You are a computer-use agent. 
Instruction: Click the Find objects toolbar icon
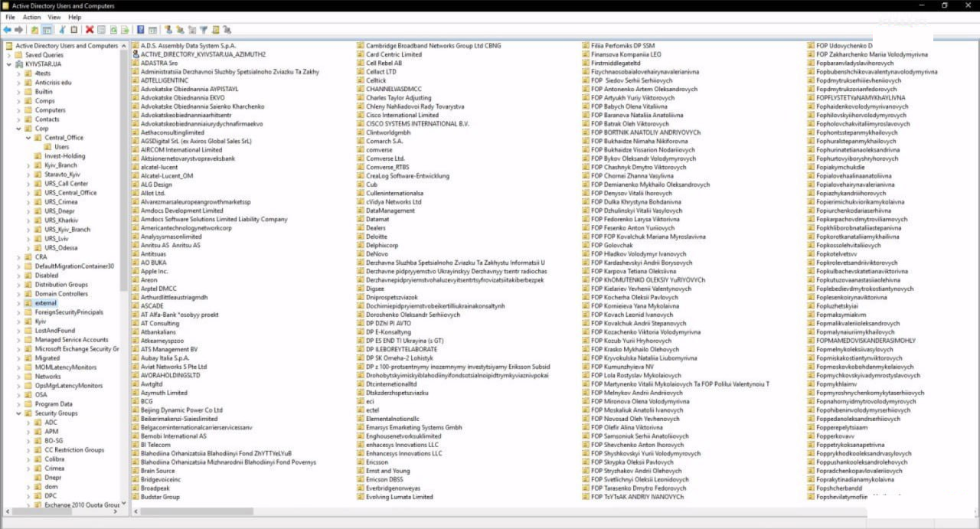point(216,30)
